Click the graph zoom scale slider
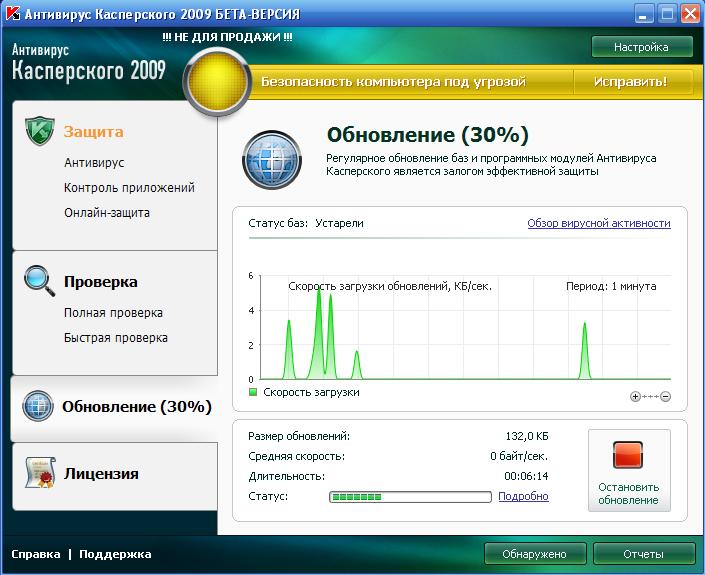 point(651,397)
